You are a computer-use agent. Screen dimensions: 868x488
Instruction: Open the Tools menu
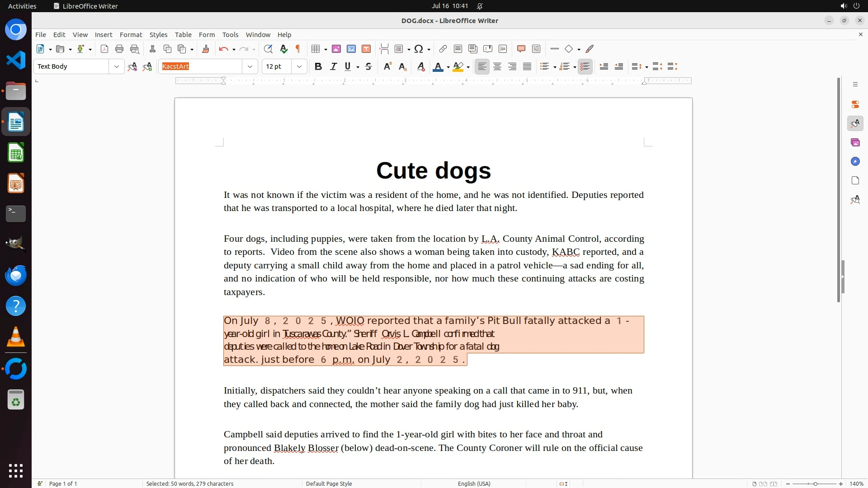230,35
